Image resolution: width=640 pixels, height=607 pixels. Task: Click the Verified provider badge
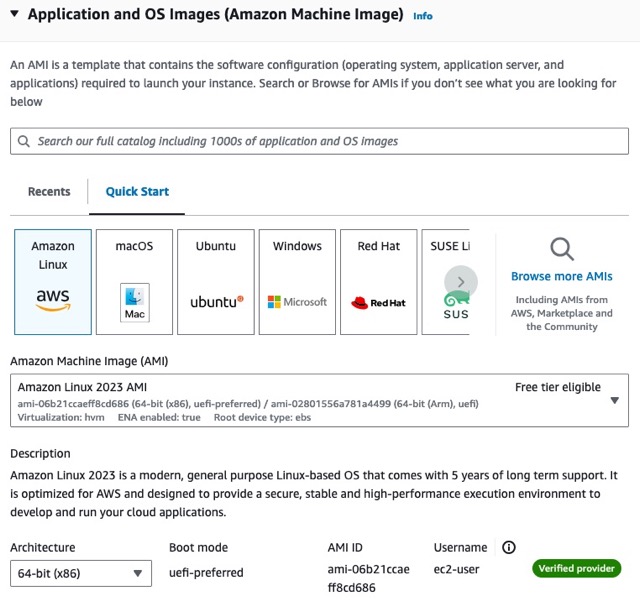point(576,568)
